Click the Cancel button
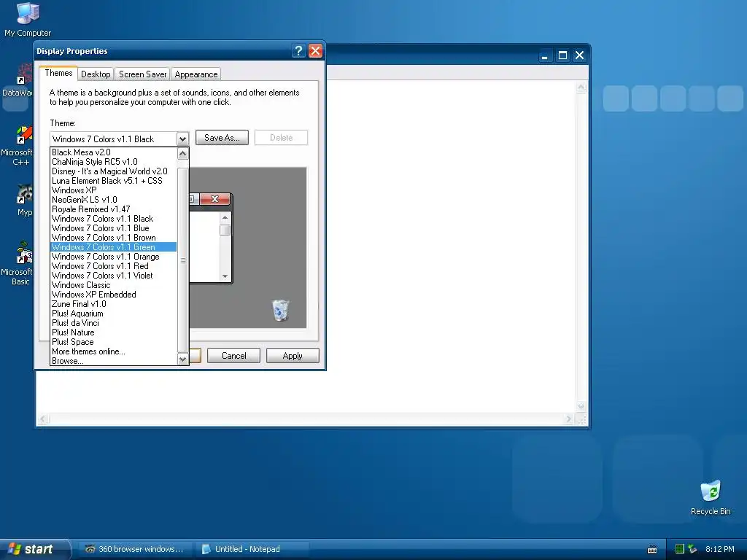 point(234,356)
